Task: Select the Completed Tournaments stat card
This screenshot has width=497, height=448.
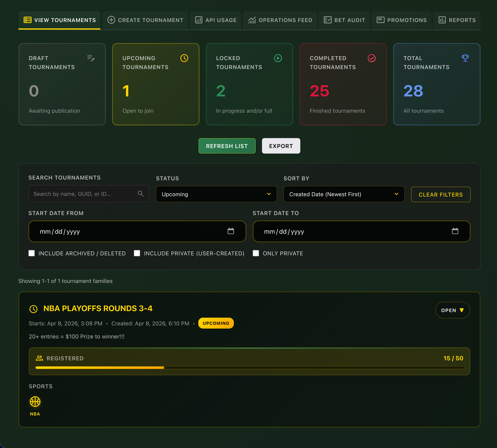Action: click(343, 84)
